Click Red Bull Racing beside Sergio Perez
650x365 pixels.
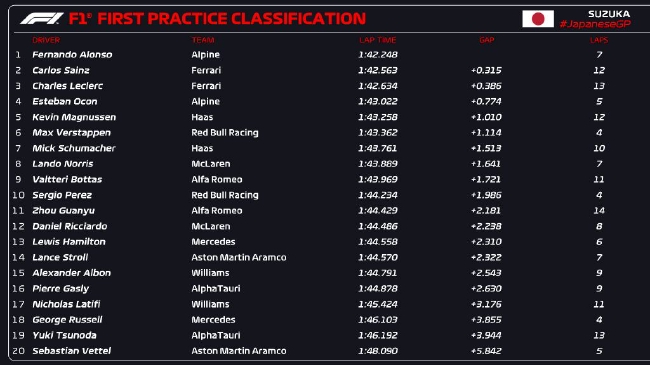[225, 195]
